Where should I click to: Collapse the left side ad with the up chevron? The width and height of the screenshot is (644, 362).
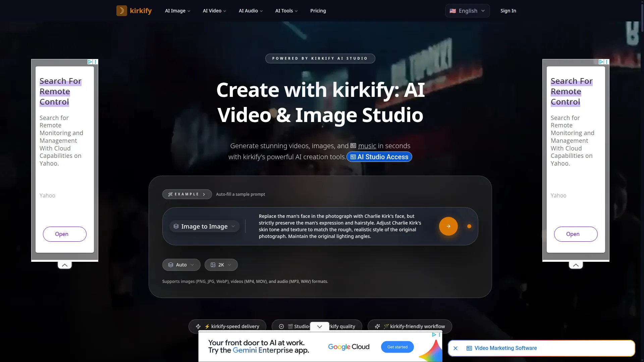[65, 265]
